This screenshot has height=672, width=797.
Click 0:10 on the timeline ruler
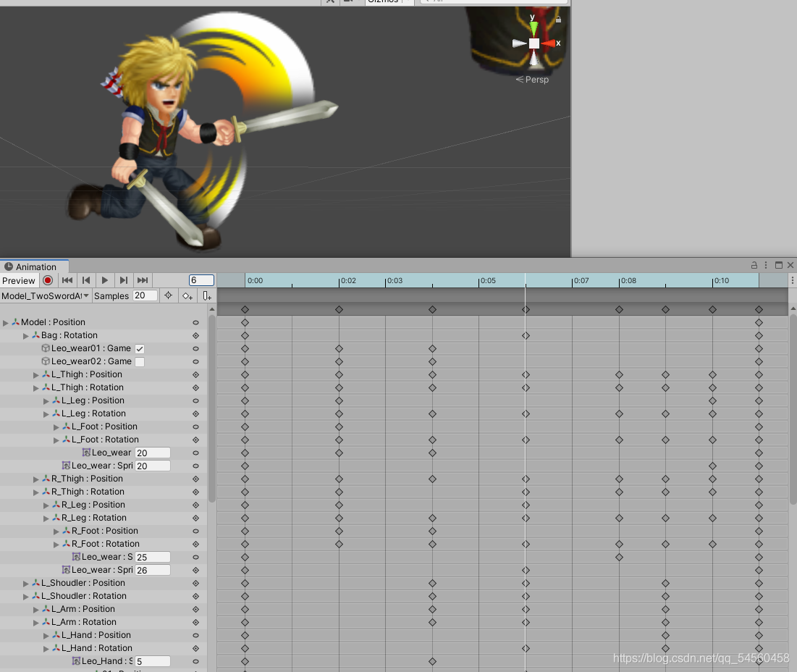721,280
